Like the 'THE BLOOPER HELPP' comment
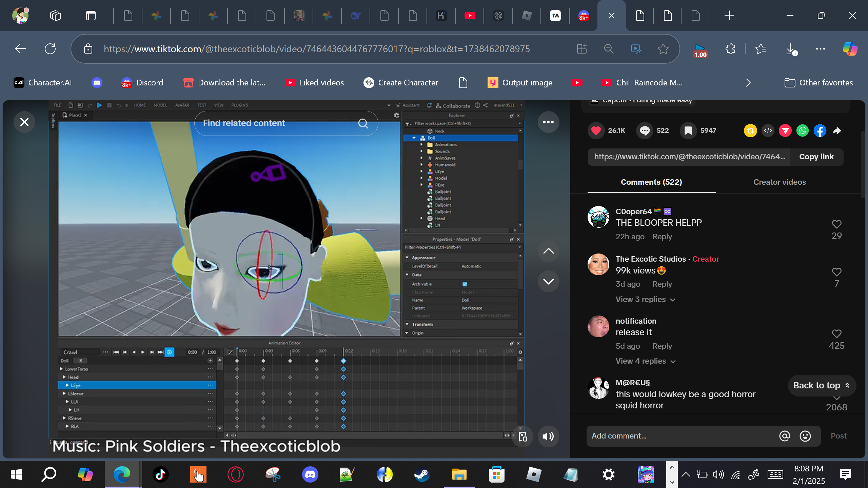 836,224
